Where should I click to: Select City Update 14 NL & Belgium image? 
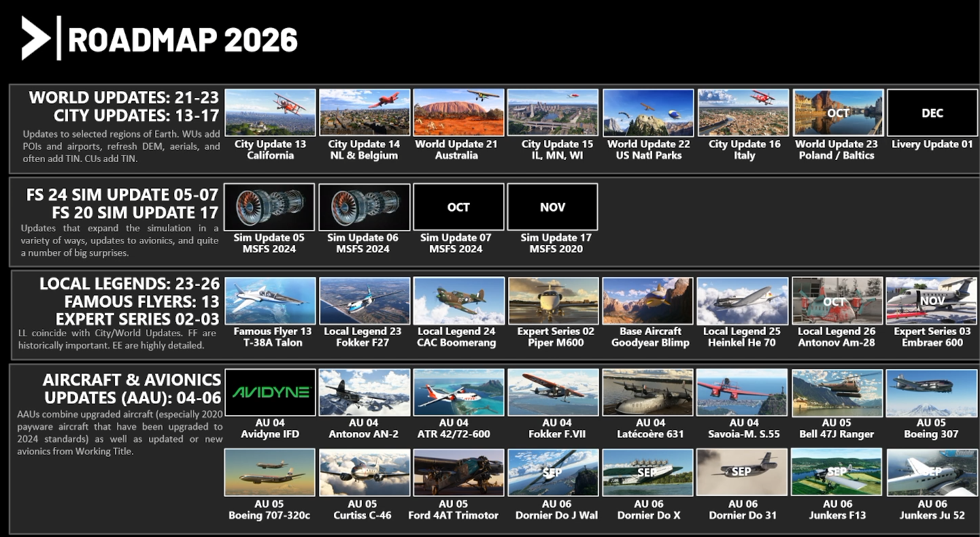365,112
